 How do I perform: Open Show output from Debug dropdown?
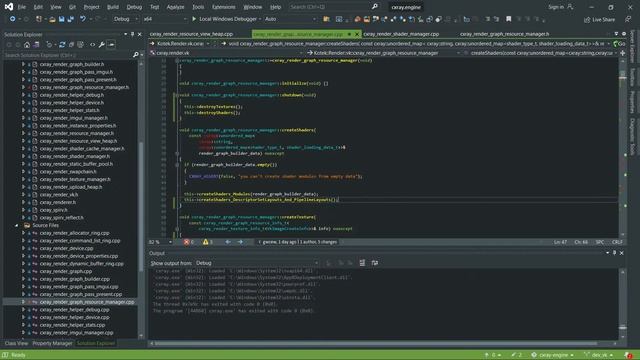tap(257, 263)
